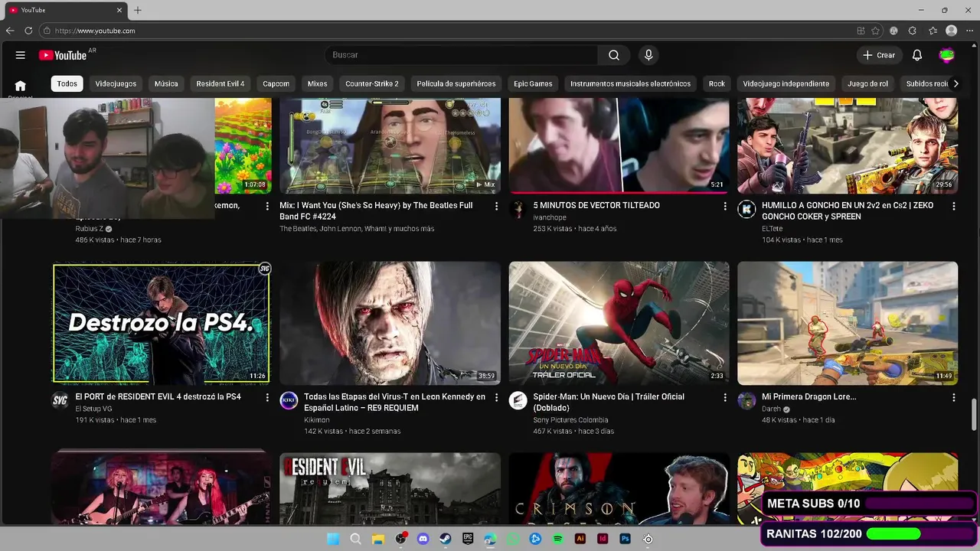980x551 pixels.
Task: Open the El Setup VG channel avatar
Action: tap(60, 400)
